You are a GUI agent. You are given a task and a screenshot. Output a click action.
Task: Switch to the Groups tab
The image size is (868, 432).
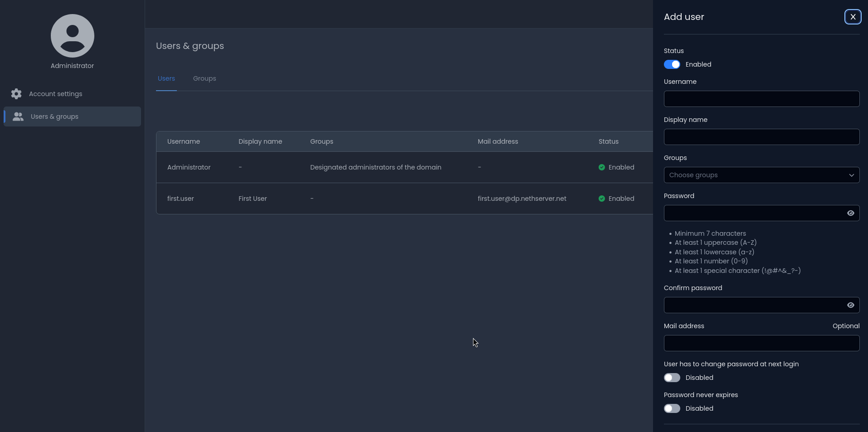(x=205, y=78)
